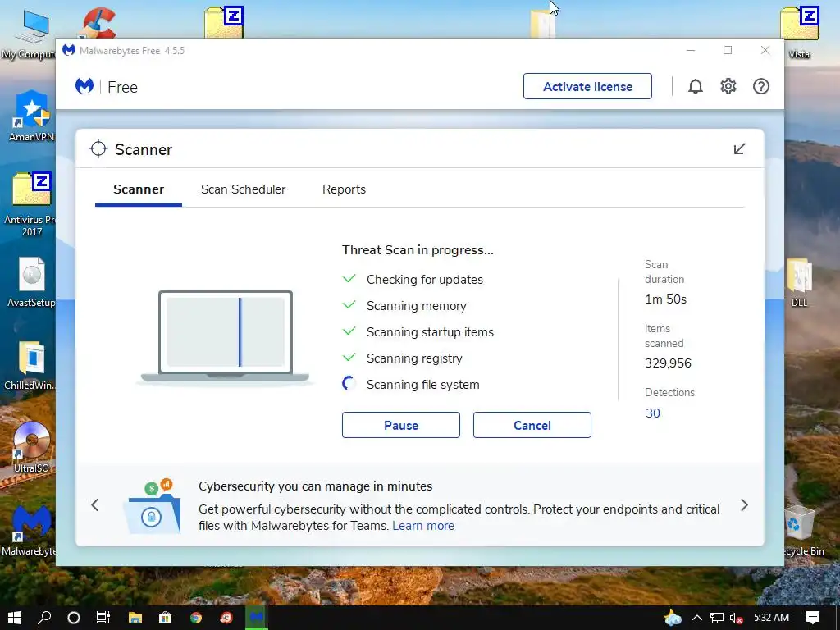Open the Scan Scheduler tab
The height and width of the screenshot is (630, 840).
pyautogui.click(x=243, y=189)
